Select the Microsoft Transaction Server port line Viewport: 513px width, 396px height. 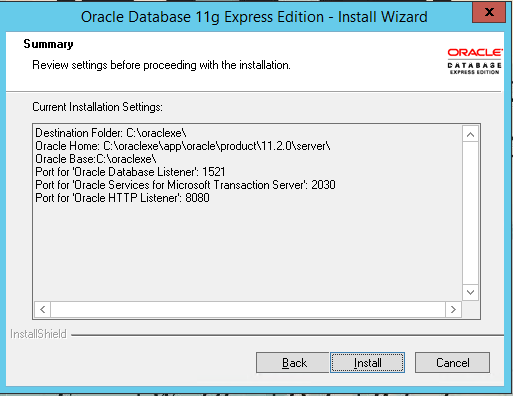point(185,185)
